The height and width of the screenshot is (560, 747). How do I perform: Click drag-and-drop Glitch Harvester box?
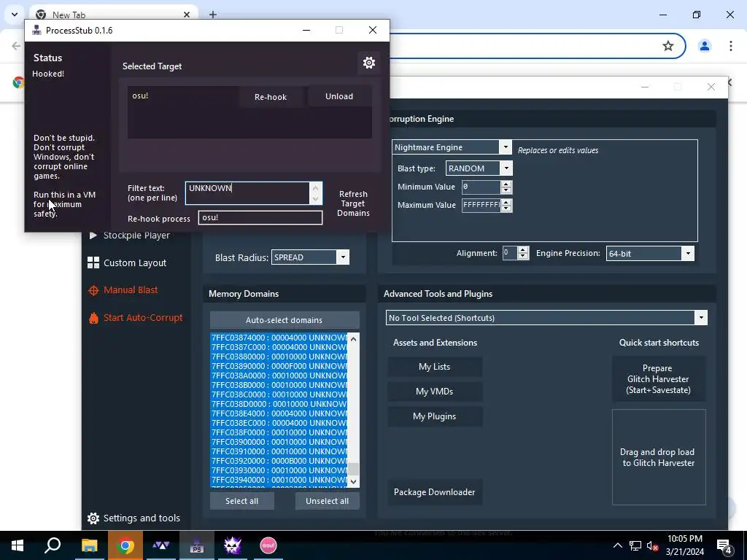click(659, 457)
